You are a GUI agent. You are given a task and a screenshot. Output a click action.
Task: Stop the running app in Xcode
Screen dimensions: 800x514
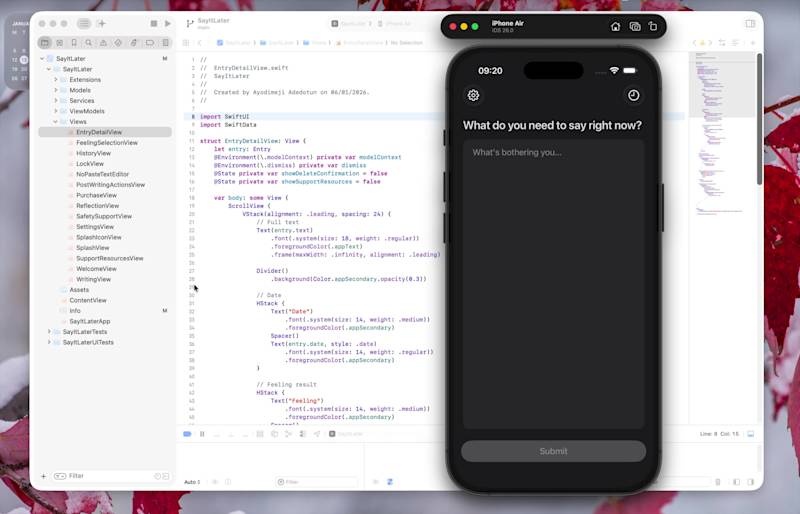pyautogui.click(x=154, y=23)
